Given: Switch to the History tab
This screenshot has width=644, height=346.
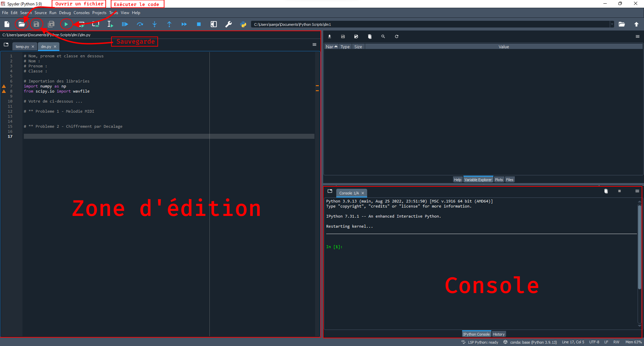Looking at the screenshot, I should (x=499, y=334).
